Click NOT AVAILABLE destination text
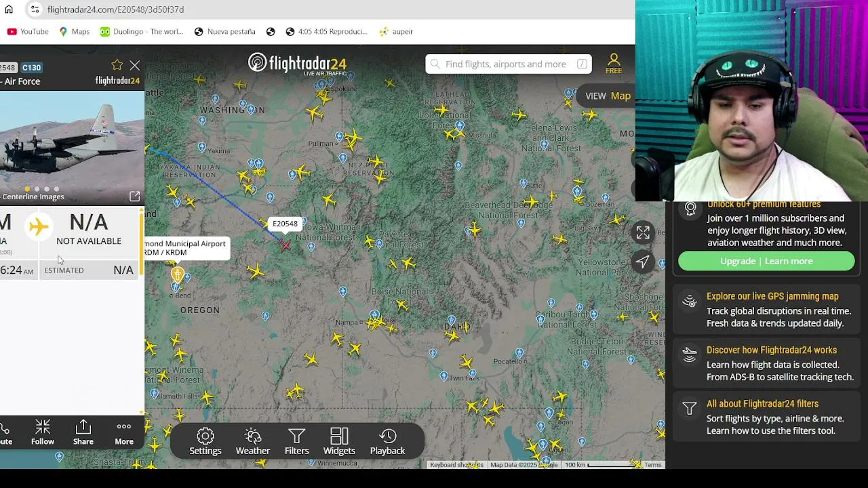Image resolution: width=868 pixels, height=488 pixels. point(89,241)
